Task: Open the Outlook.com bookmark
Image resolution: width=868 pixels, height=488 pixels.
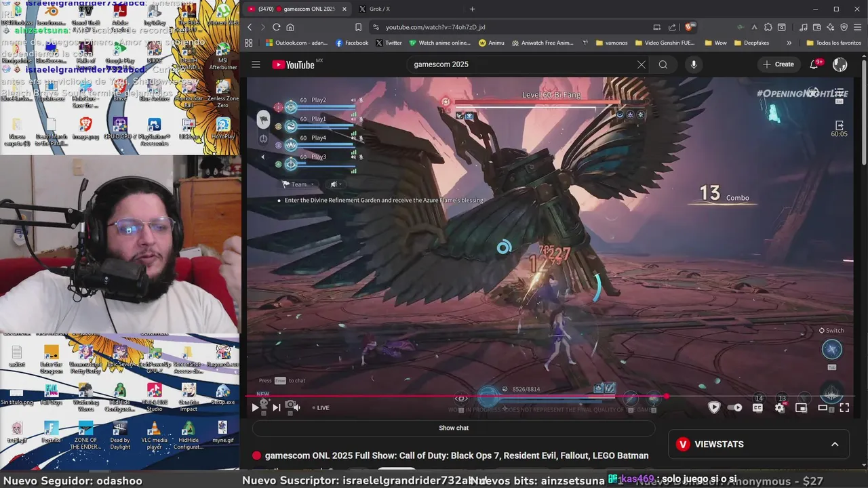Action: pyautogui.click(x=296, y=43)
